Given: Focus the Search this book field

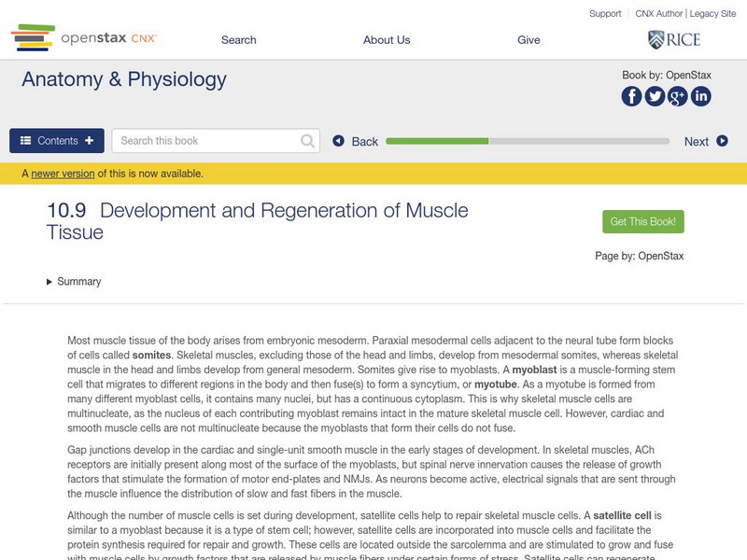Looking at the screenshot, I should coord(207,141).
